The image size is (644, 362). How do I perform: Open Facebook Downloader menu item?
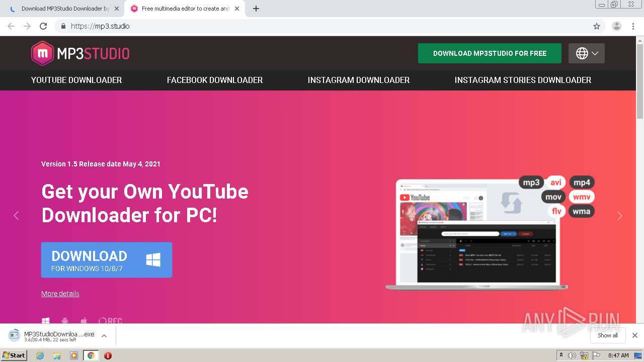pos(215,80)
